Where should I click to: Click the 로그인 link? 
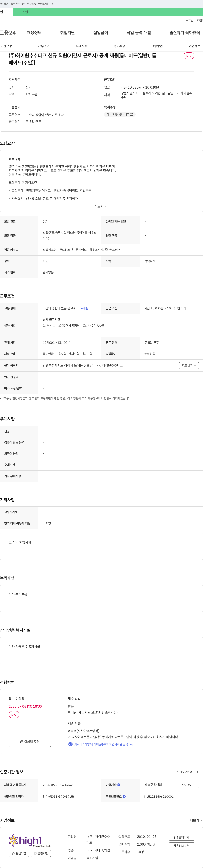(189, 20)
